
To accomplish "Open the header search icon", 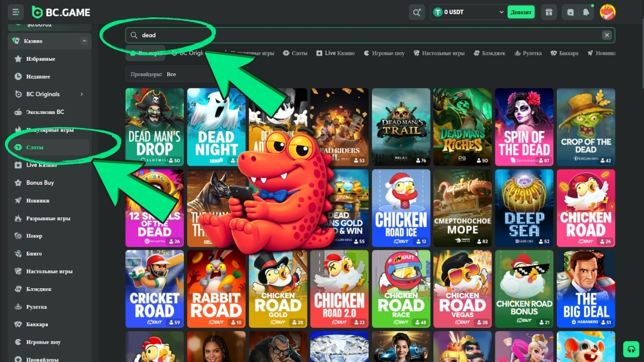I will (416, 12).
